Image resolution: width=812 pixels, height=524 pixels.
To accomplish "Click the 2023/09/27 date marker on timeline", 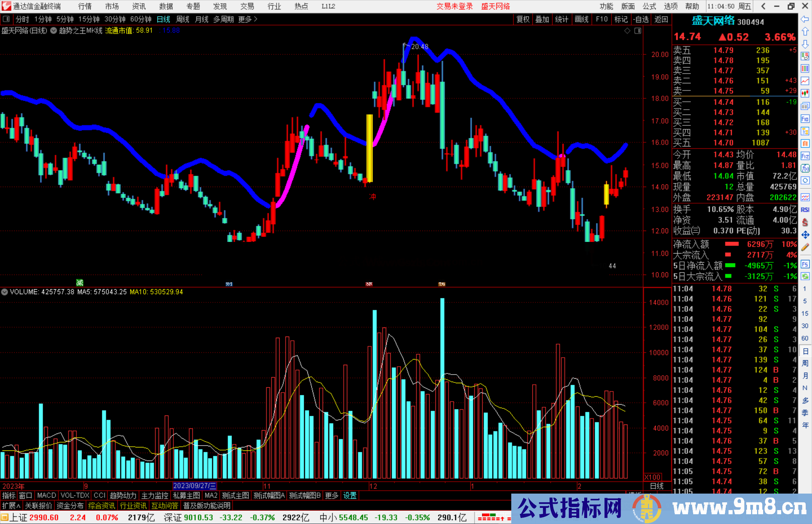I will click(194, 486).
